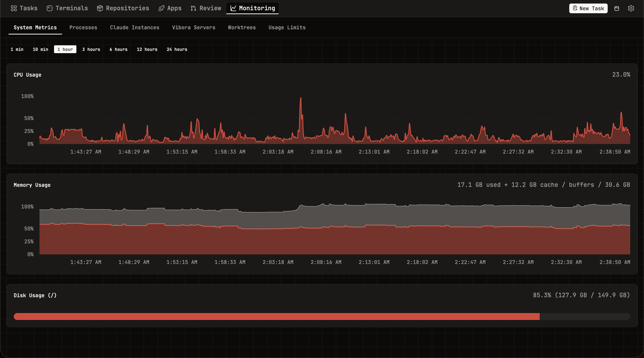Screen dimensions: 644x358
Task: Select the 1 min time range
Action: (17, 49)
